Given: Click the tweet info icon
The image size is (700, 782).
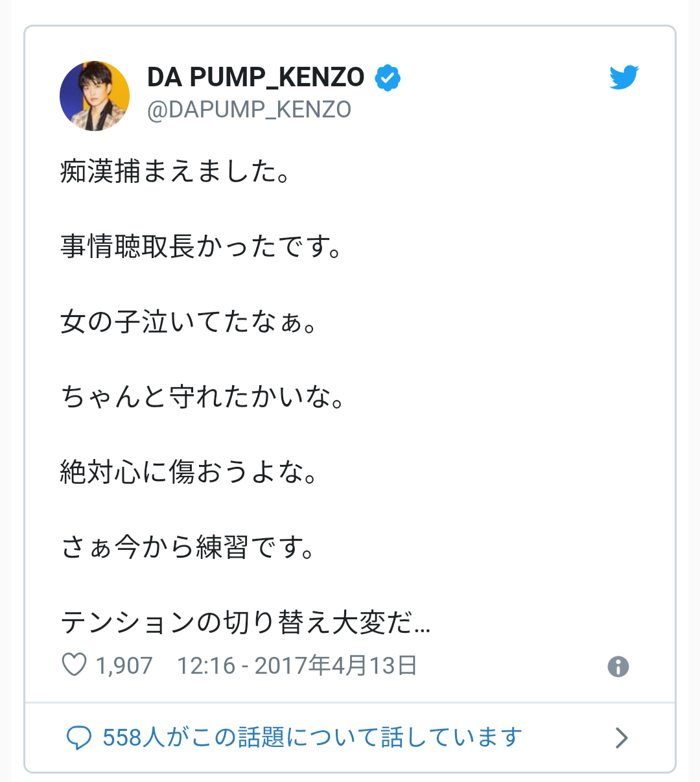Looking at the screenshot, I should pyautogui.click(x=618, y=667).
